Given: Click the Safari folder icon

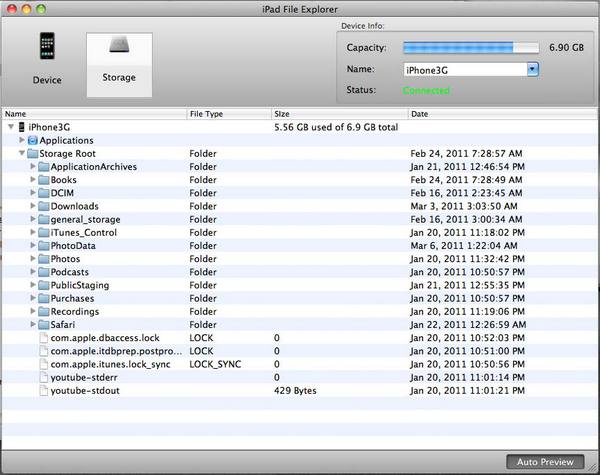Looking at the screenshot, I should pyautogui.click(x=44, y=325).
